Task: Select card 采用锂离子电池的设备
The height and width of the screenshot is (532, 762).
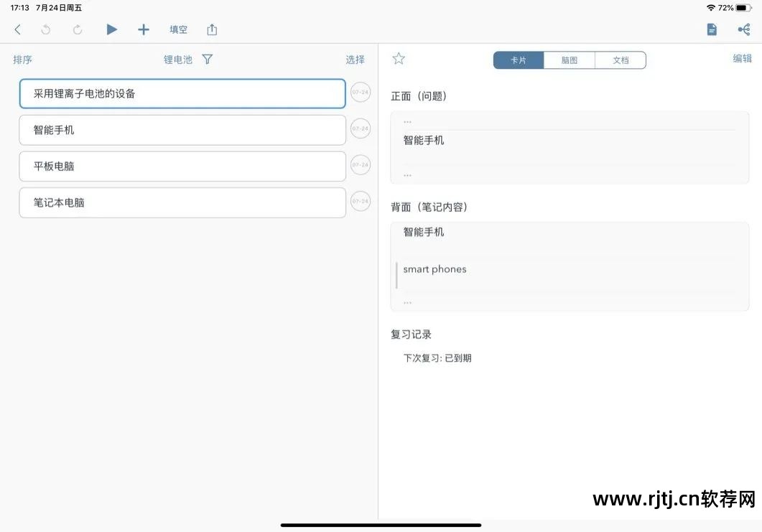Action: point(182,94)
